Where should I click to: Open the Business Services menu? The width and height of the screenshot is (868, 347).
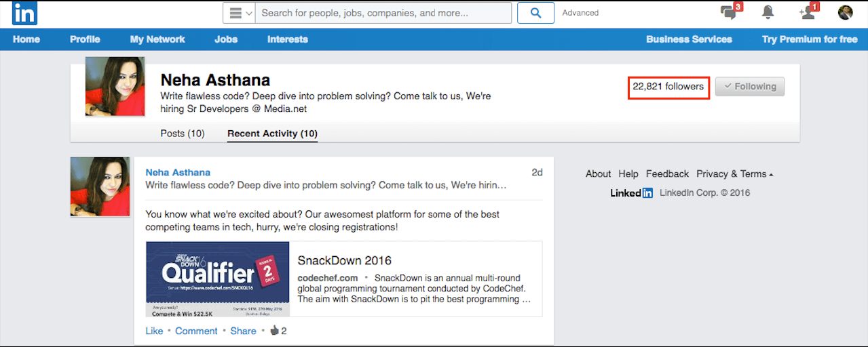pos(689,39)
